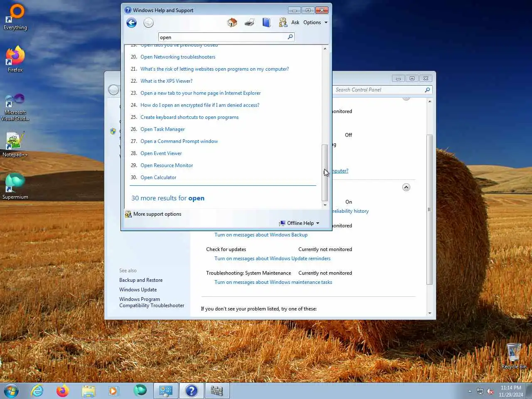Show hidden system tray icons
532x399 pixels.
(470, 391)
